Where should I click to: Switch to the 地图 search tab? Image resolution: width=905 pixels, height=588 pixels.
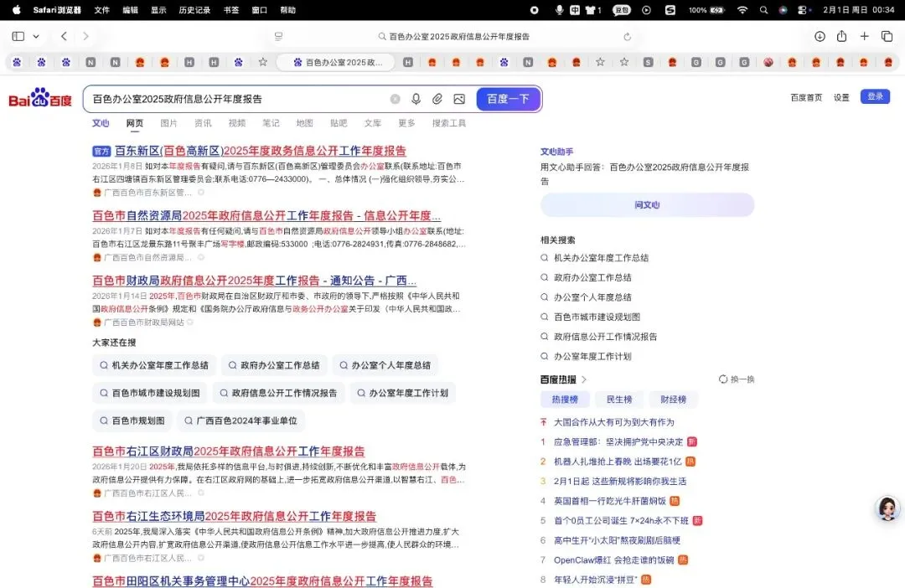click(x=305, y=123)
